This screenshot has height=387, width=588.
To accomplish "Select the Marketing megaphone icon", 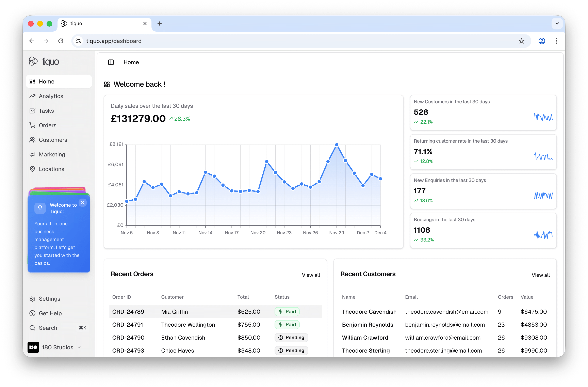I will 33,154.
